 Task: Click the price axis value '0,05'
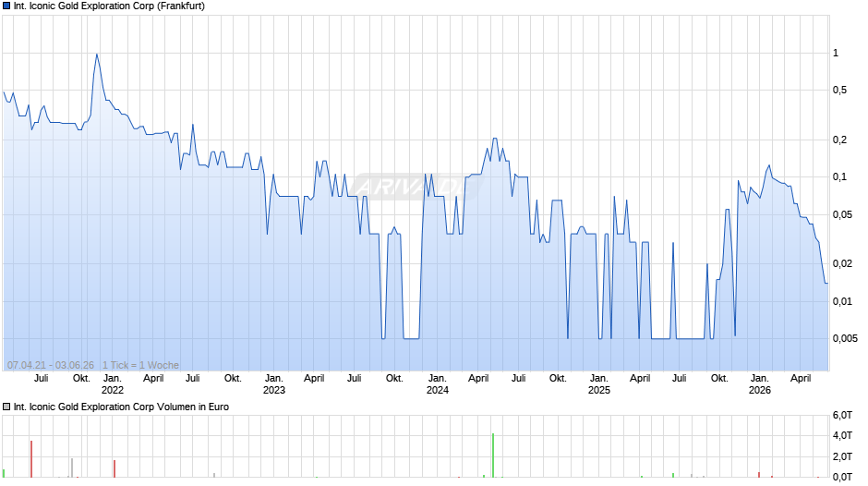click(842, 214)
